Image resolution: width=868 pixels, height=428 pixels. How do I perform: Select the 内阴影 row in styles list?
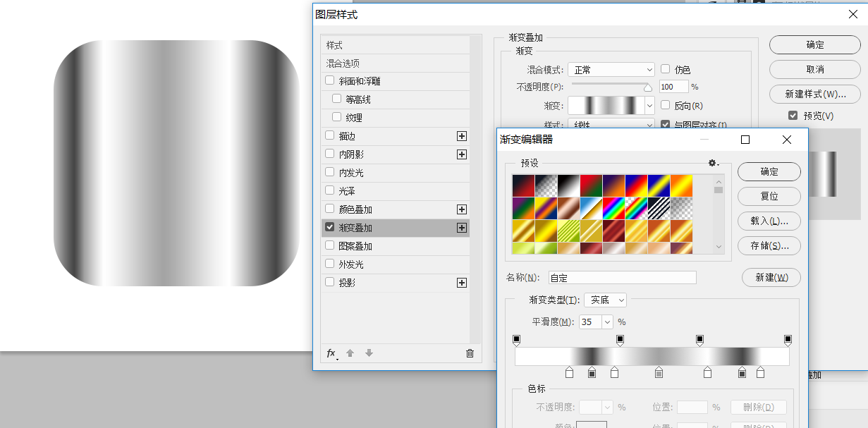coord(395,154)
